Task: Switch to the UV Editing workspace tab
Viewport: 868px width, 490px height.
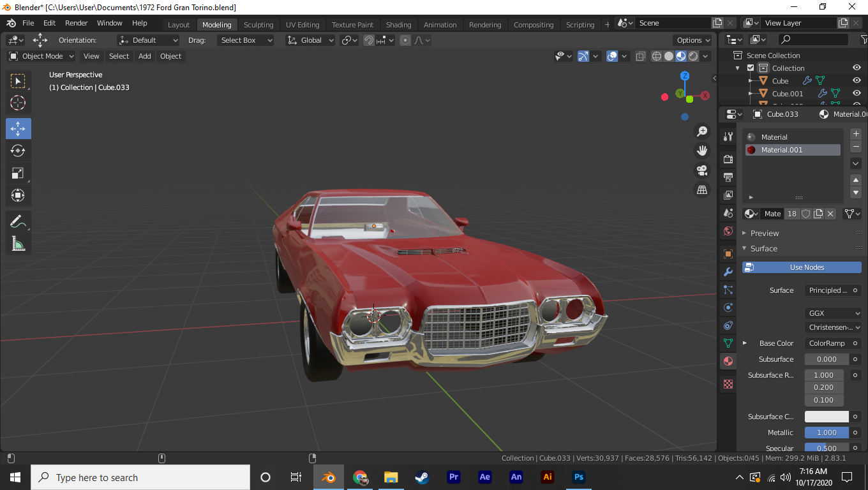Action: click(x=303, y=25)
